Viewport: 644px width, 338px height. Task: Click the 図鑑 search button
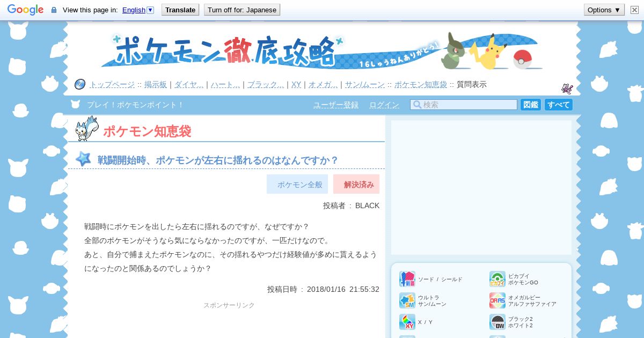pyautogui.click(x=531, y=105)
